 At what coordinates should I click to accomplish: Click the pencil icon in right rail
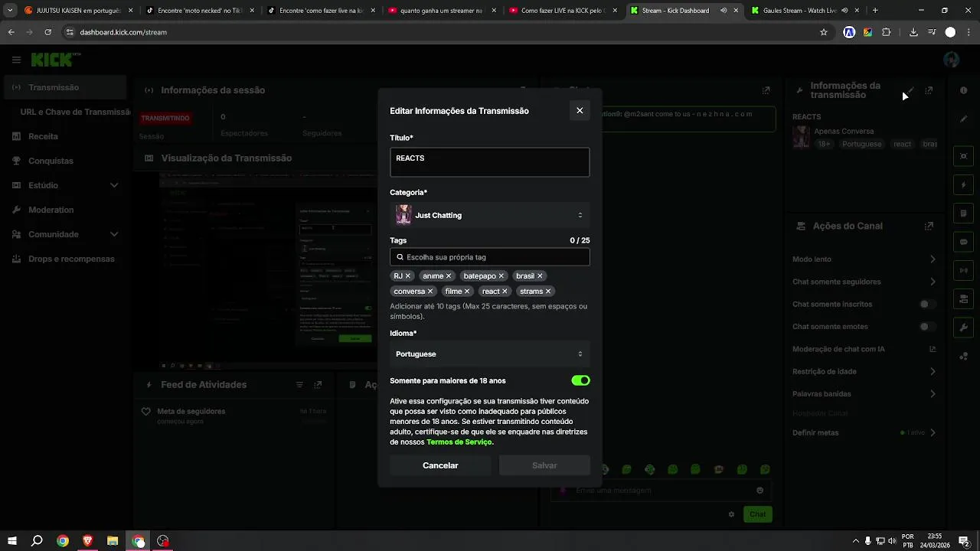[963, 119]
